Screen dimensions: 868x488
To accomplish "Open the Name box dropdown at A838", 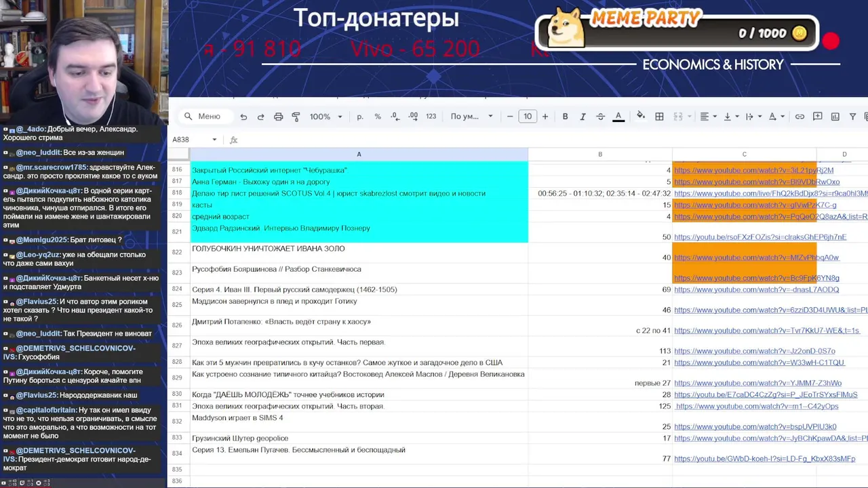I will pos(214,140).
